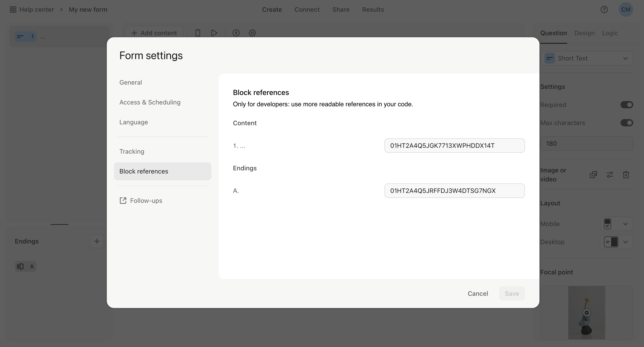
Task: Click the focal point target marker
Action: [587, 312]
